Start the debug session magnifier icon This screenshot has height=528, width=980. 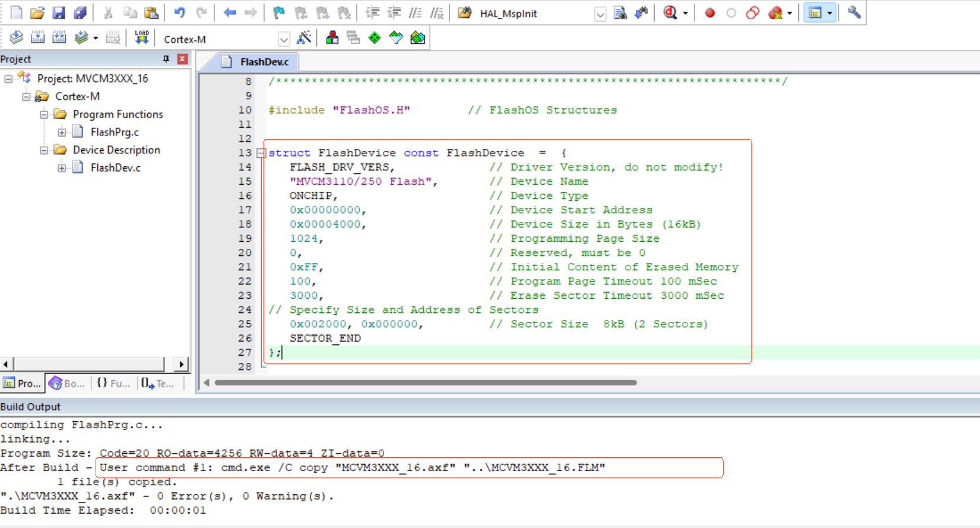point(670,13)
